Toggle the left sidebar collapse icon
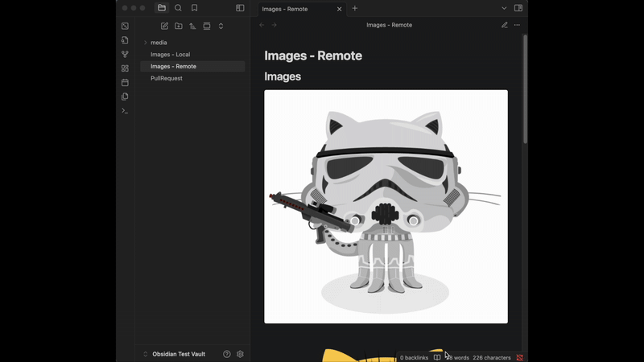The image size is (644, 362). 240,8
